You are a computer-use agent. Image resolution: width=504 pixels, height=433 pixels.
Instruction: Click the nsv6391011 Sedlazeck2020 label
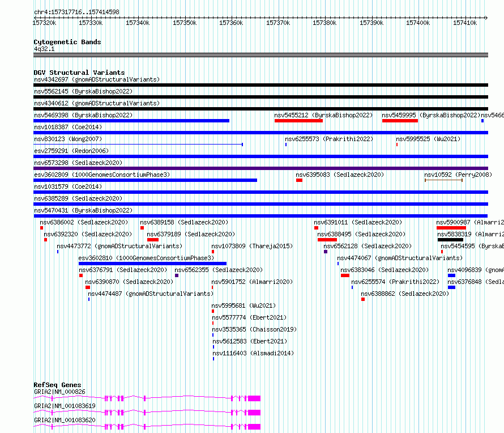(x=358, y=222)
